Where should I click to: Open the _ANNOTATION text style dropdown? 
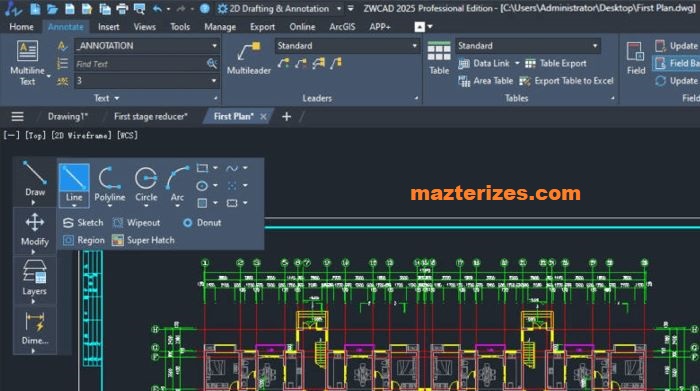(x=214, y=46)
